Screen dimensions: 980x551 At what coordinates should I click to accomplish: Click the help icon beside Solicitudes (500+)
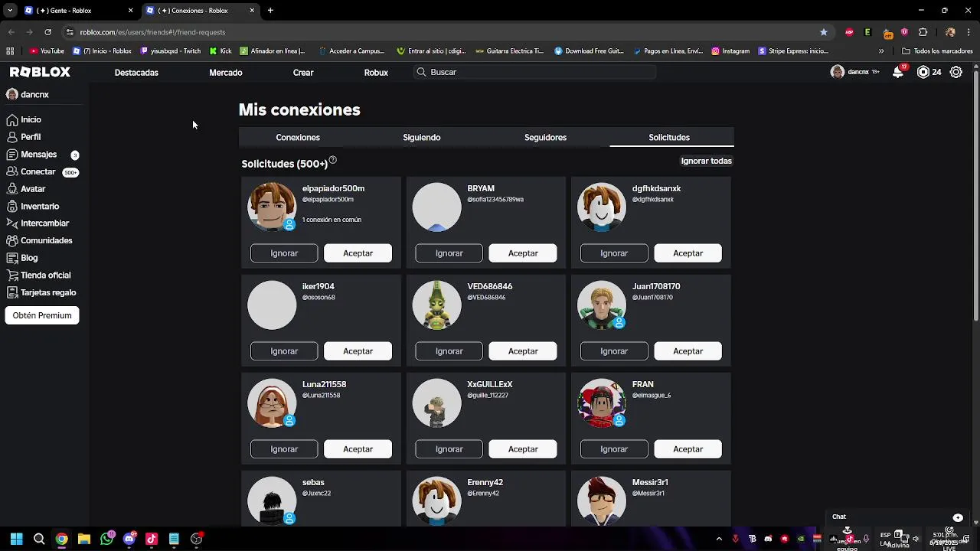[x=333, y=161]
